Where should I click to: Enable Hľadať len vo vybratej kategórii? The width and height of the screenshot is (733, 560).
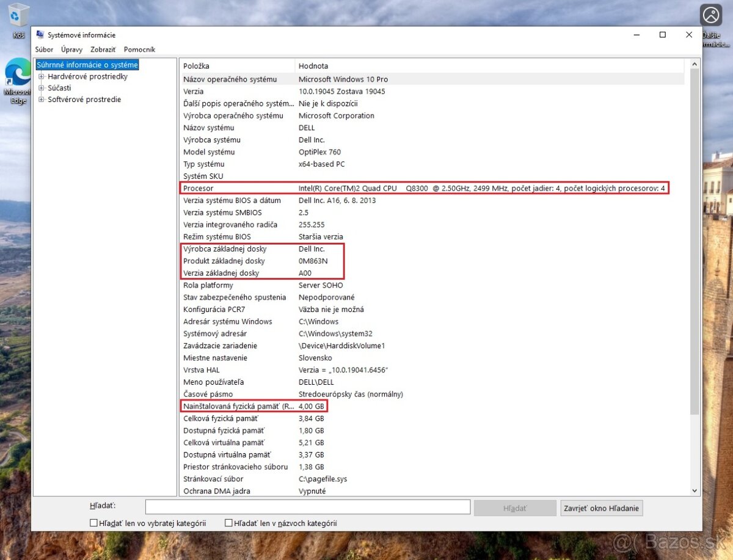click(94, 523)
